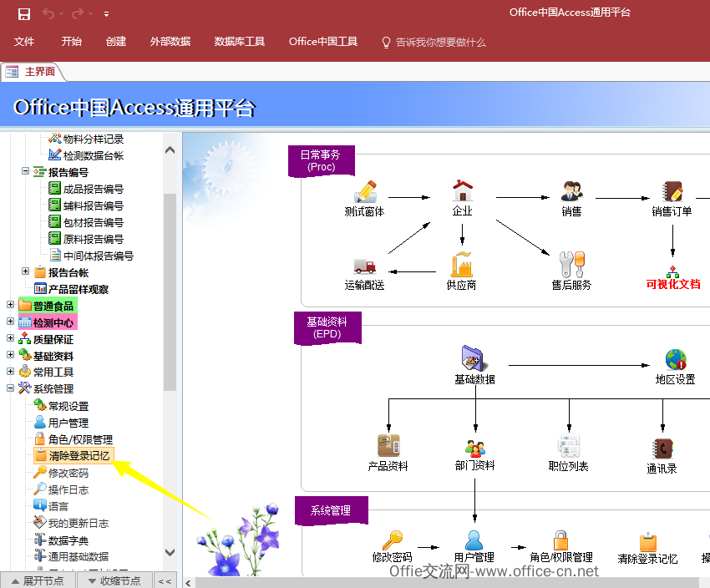Expand the 质量保证 tree node
This screenshot has width=710, height=588.
[10, 338]
